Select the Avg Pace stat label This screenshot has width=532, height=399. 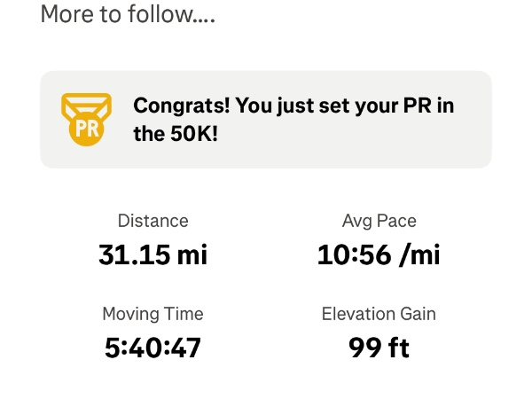(x=379, y=221)
